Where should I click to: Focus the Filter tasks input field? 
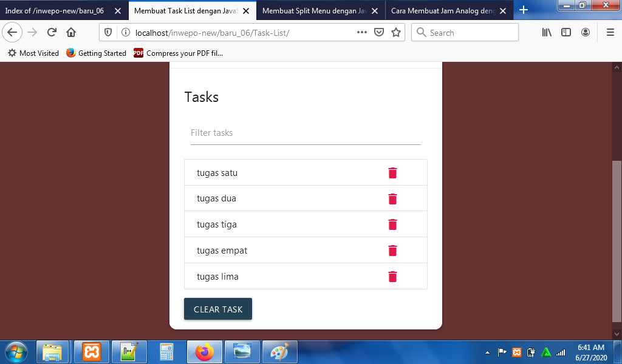coord(306,133)
